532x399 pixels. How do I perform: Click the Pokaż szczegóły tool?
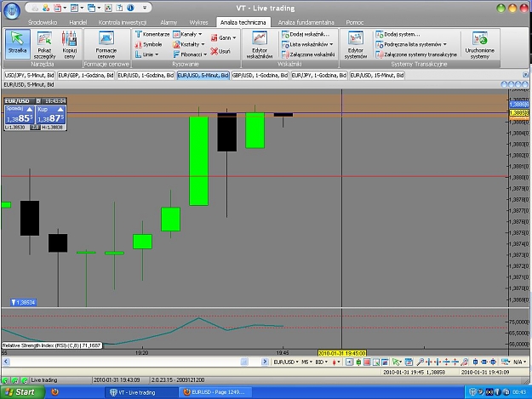coord(44,44)
